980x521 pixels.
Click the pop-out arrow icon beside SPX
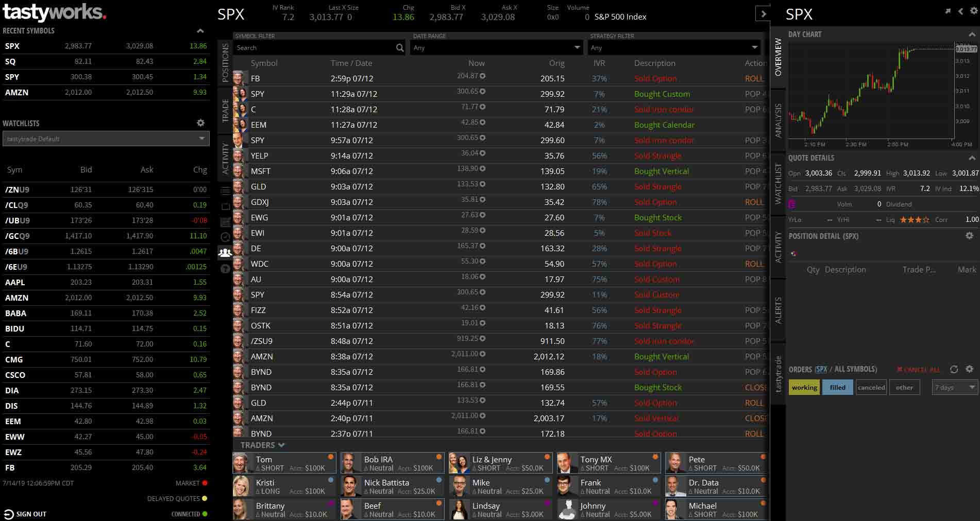coord(948,11)
